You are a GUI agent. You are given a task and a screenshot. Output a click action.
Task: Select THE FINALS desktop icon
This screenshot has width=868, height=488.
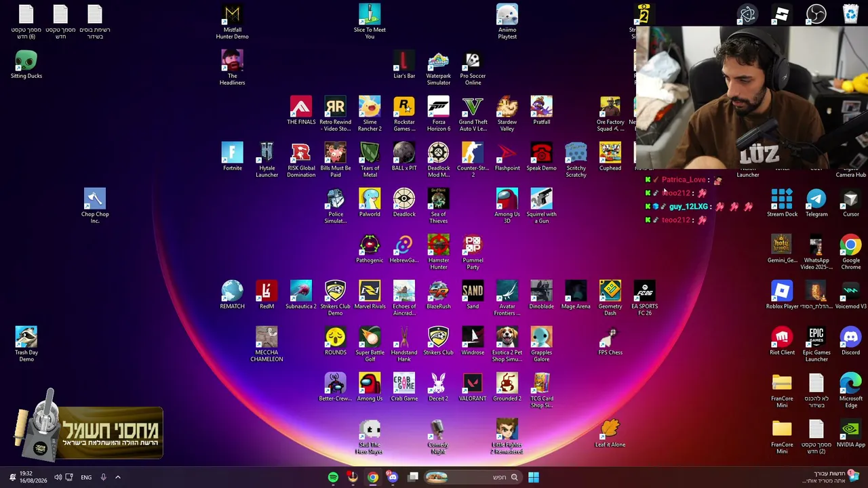[301, 110]
